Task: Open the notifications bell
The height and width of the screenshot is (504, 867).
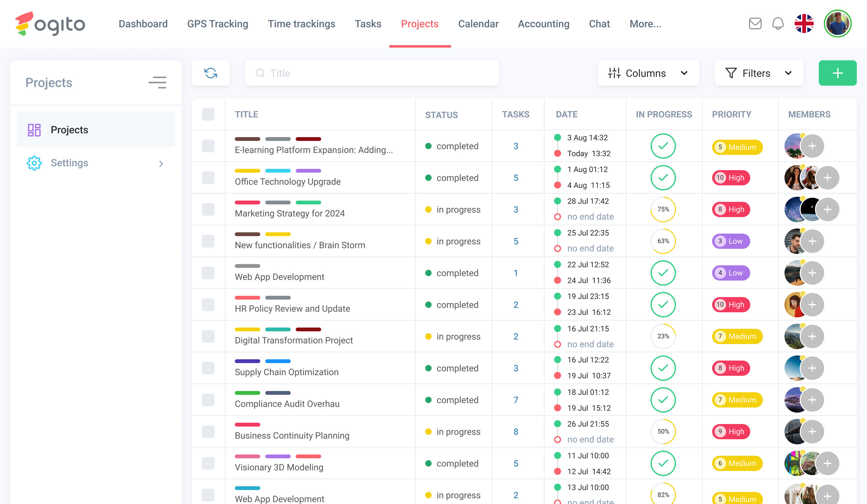Action: tap(778, 24)
